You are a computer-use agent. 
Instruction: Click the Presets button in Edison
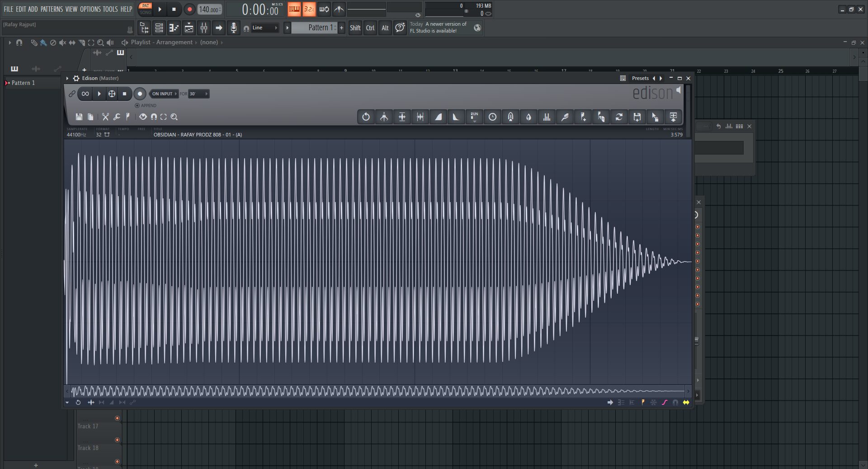click(640, 79)
